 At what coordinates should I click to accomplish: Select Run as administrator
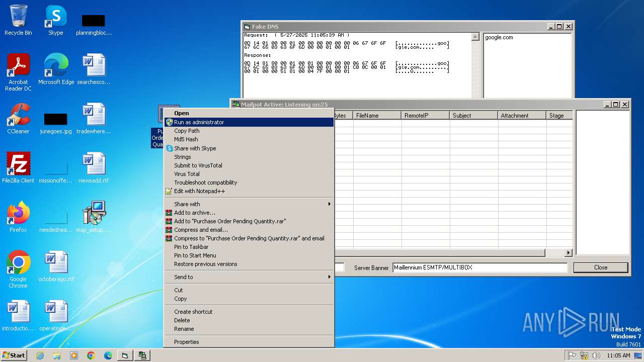249,122
